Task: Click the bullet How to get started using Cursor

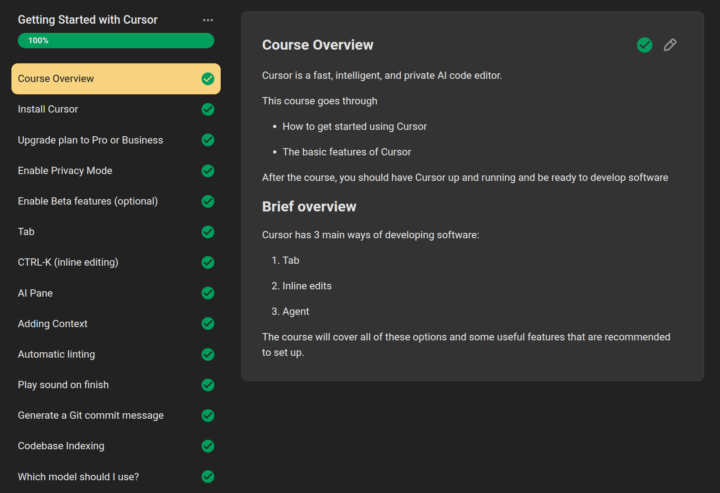Action: coord(354,127)
